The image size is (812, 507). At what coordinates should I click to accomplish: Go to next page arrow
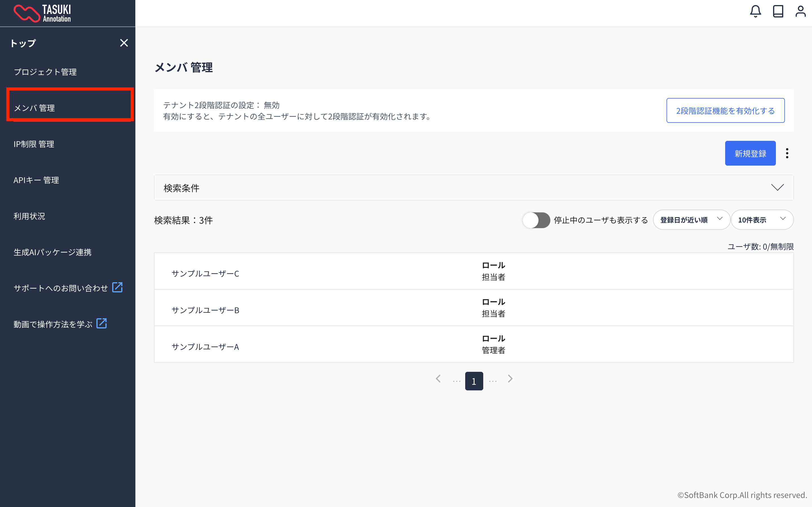(510, 379)
